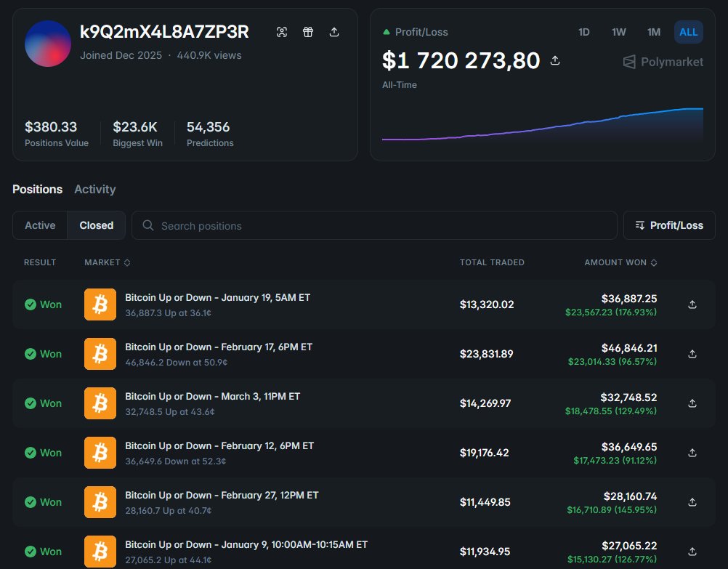
Task: Click the $18,478.55 (129.49%) profit text
Action: [611, 411]
